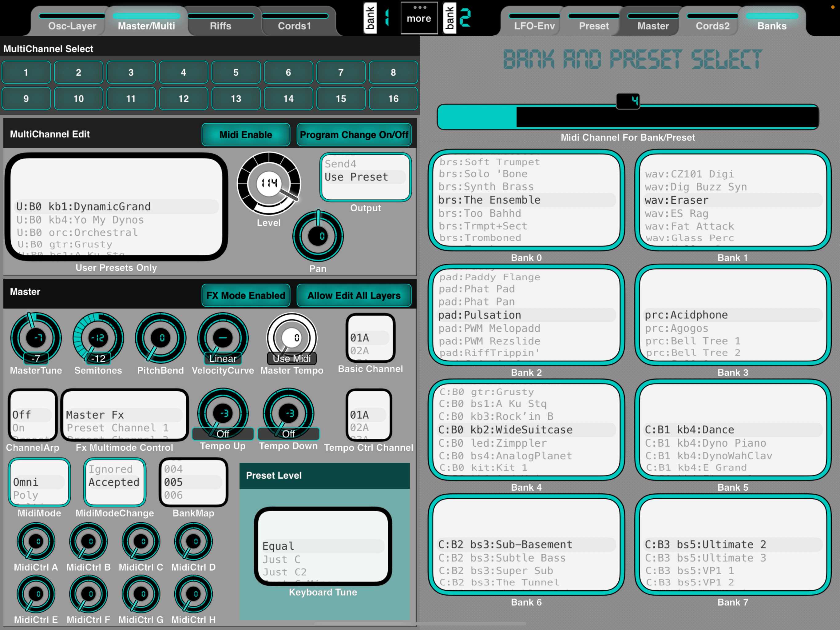Select MultiChannel 1
This screenshot has width=840, height=630.
[26, 72]
